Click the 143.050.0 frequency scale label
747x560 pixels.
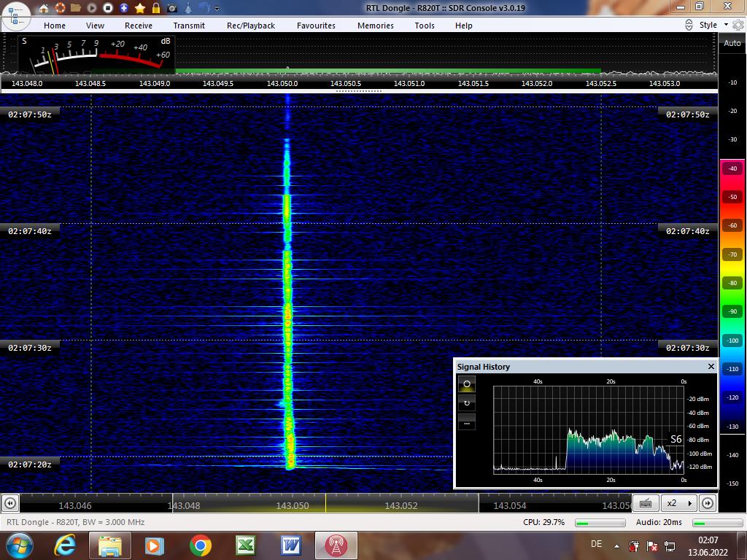pos(282,83)
